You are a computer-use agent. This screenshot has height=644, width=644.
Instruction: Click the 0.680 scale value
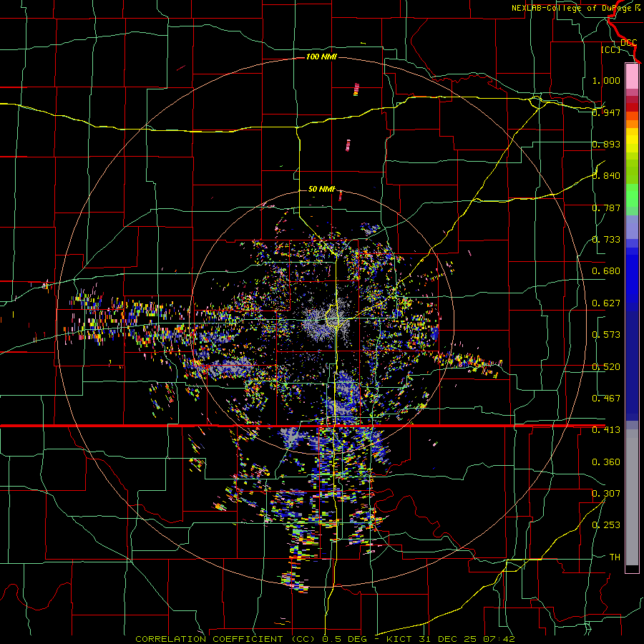click(x=606, y=271)
